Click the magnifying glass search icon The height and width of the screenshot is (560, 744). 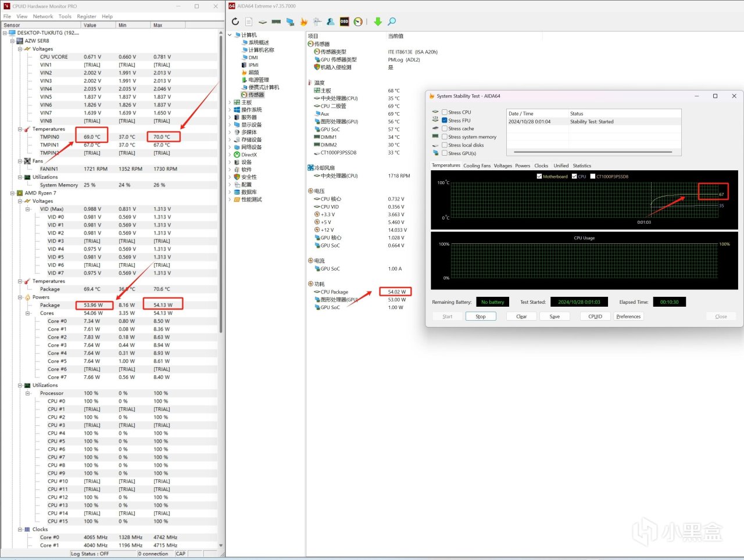tap(392, 21)
